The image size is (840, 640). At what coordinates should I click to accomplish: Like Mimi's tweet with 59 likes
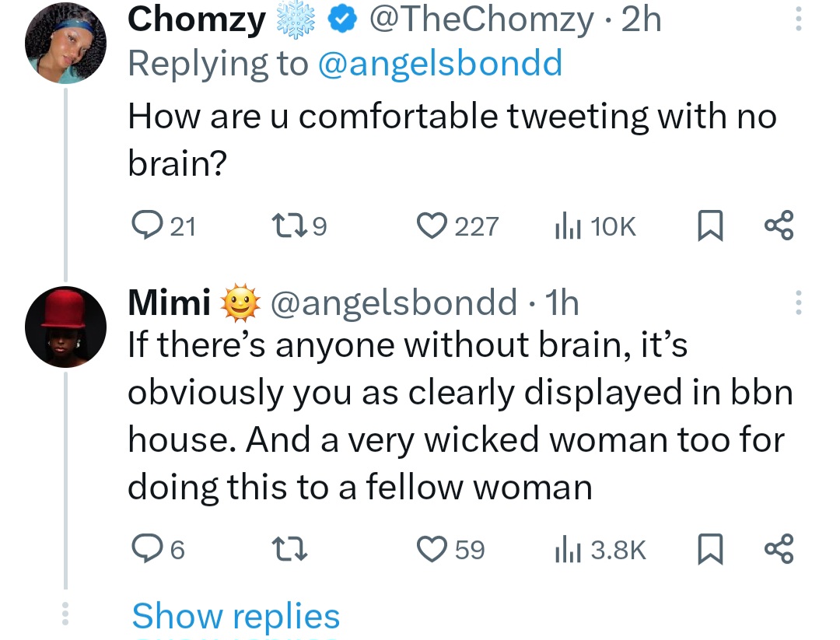coord(430,550)
